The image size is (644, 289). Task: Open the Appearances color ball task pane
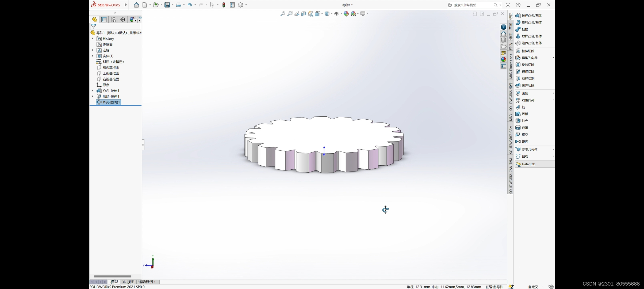tap(504, 60)
